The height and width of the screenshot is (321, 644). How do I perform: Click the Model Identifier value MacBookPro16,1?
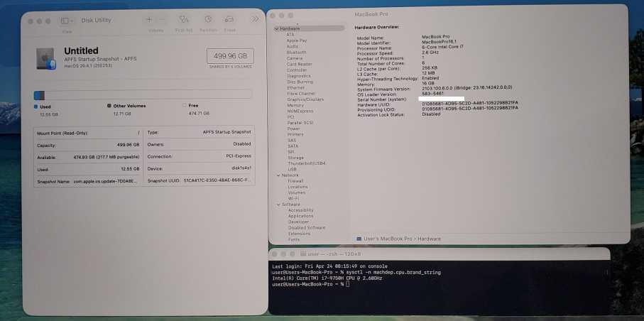pyautogui.click(x=439, y=42)
